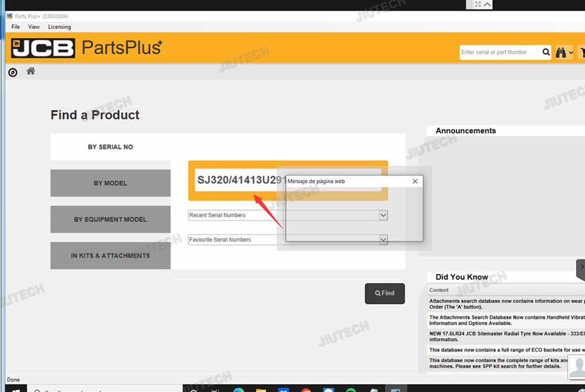Click the Enter serial or part Number field
Viewport: 585px width, 392px height.
tap(498, 52)
